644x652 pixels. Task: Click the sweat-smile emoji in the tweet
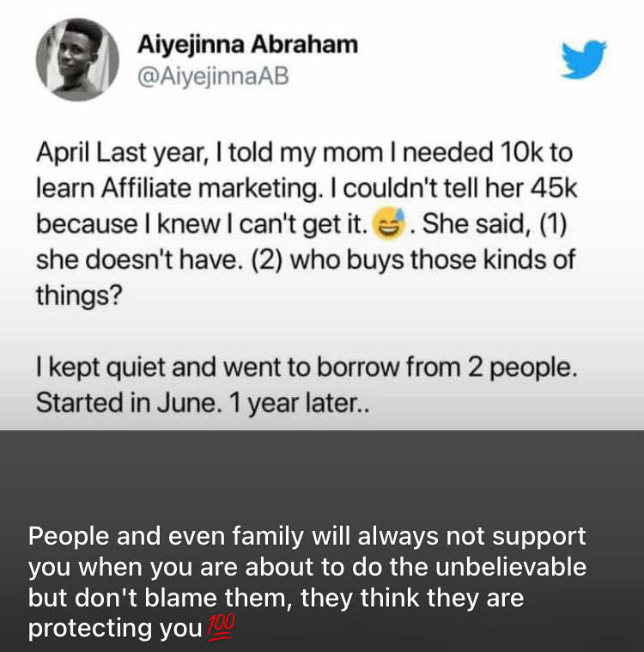392,226
